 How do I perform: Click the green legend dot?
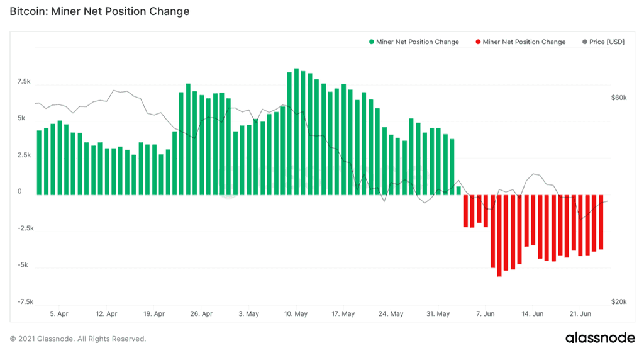coord(371,42)
